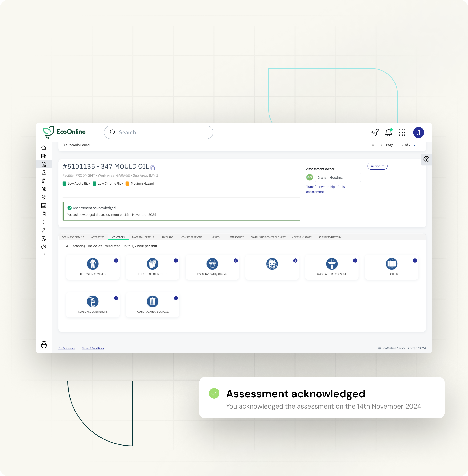Copy assessment title with copy icon
The height and width of the screenshot is (476, 468).
(153, 168)
